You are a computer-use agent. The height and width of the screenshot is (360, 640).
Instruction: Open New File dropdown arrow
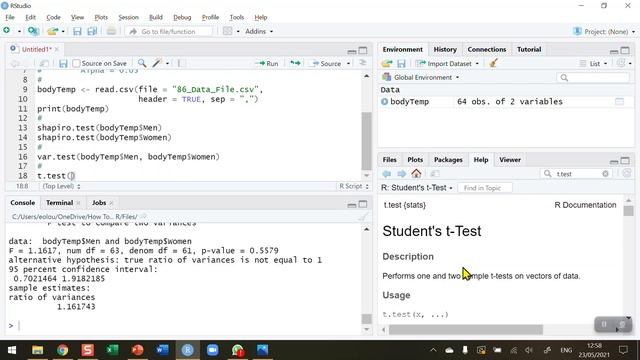pos(19,31)
